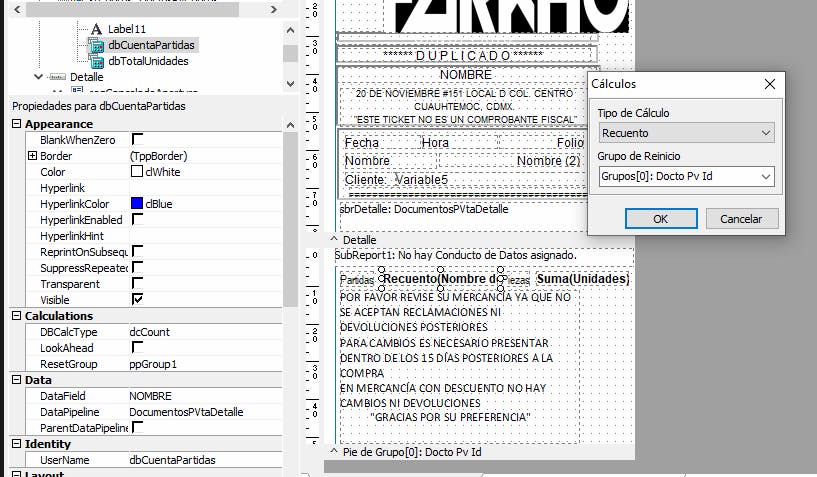Click the Hyperlink property row
The image size is (817, 477).
click(x=154, y=188)
